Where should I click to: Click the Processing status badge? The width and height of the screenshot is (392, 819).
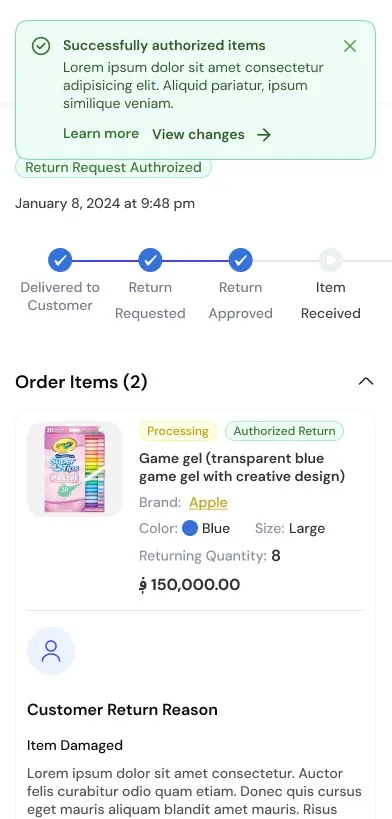[178, 431]
